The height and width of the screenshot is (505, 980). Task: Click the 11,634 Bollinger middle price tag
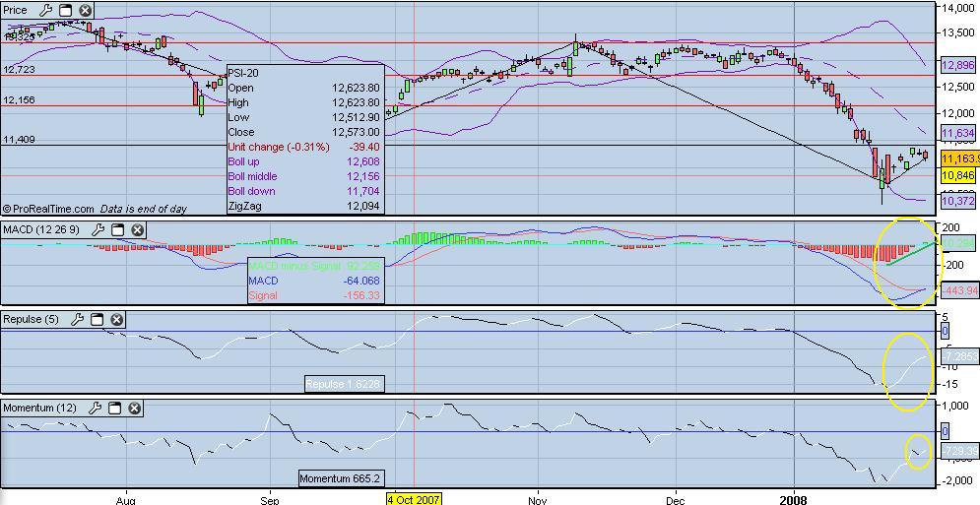957,133
